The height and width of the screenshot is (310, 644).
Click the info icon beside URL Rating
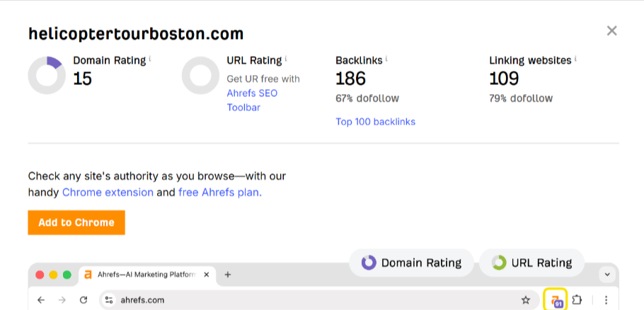pyautogui.click(x=286, y=59)
